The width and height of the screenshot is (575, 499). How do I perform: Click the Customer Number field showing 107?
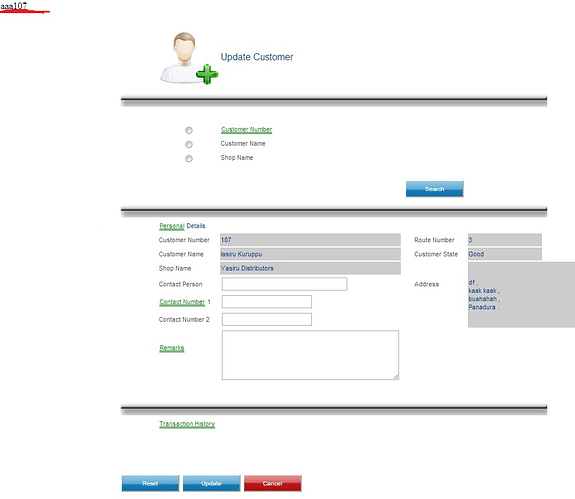310,240
